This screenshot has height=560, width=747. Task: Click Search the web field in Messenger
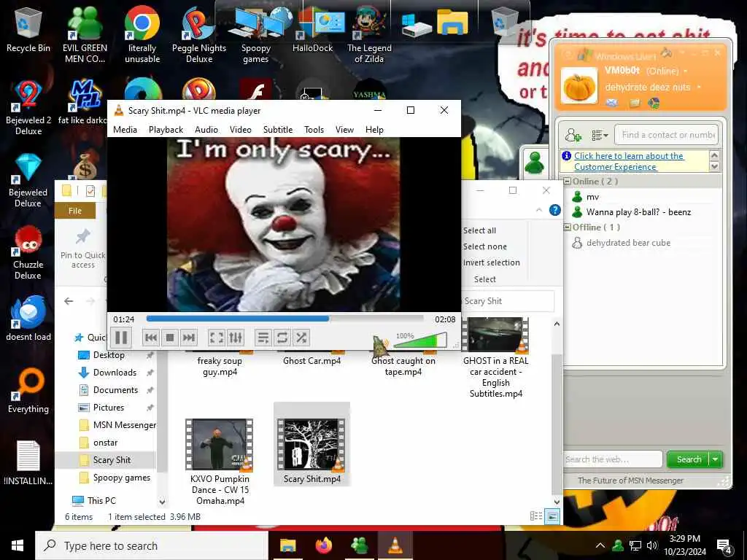(613, 459)
